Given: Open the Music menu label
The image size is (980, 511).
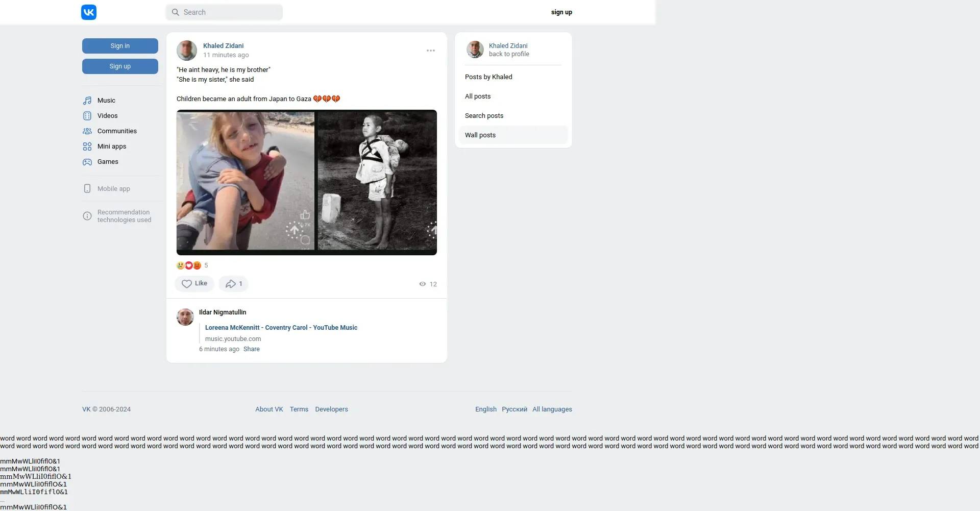Looking at the screenshot, I should tap(106, 101).
